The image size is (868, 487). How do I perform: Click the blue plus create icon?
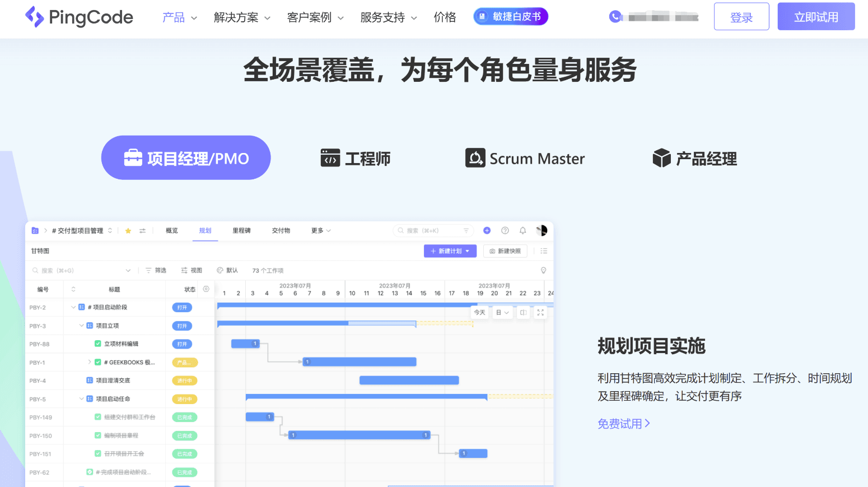click(x=487, y=230)
